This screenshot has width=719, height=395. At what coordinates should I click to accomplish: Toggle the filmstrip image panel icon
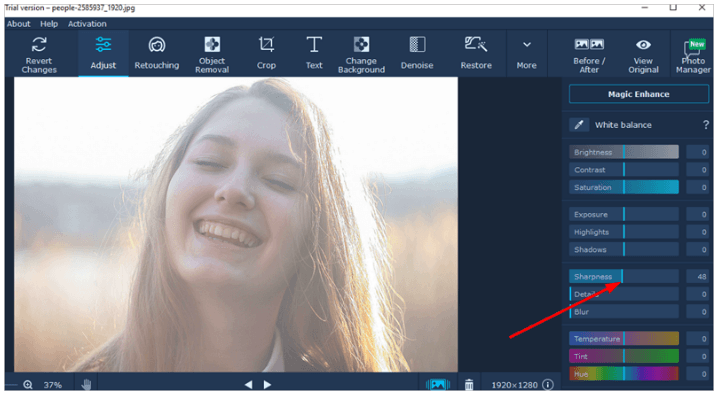438,384
